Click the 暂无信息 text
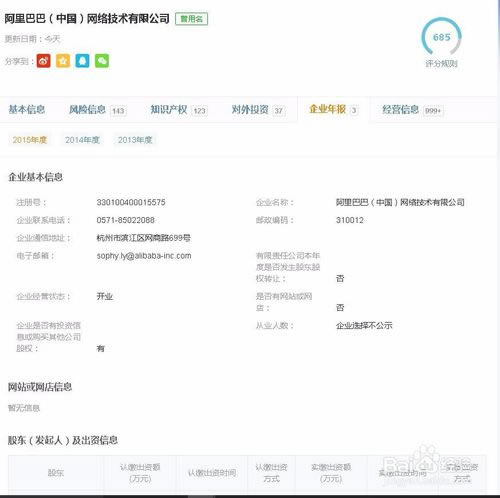Viewport: 500px width, 498px height. [x=24, y=408]
